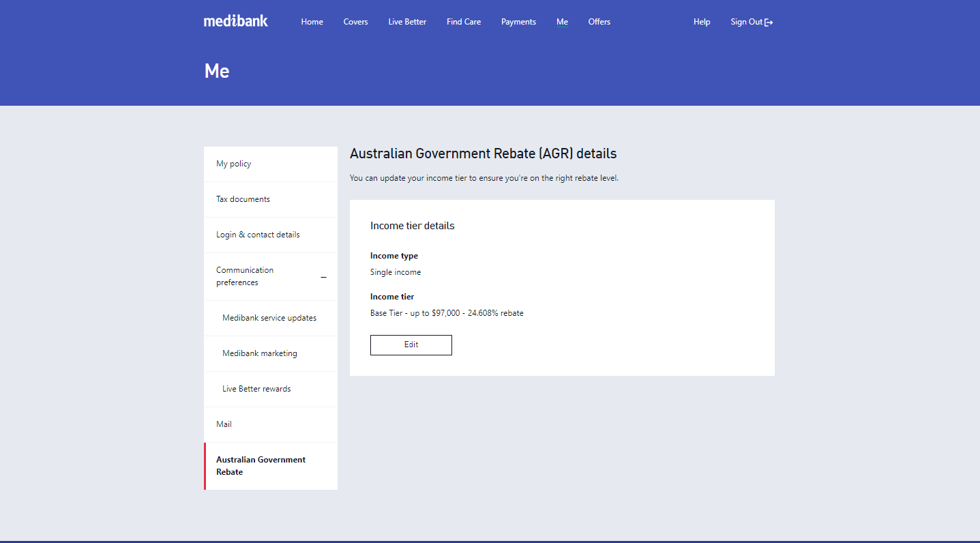This screenshot has width=980, height=543.
Task: Click the 'Single income' value
Action: tap(396, 272)
